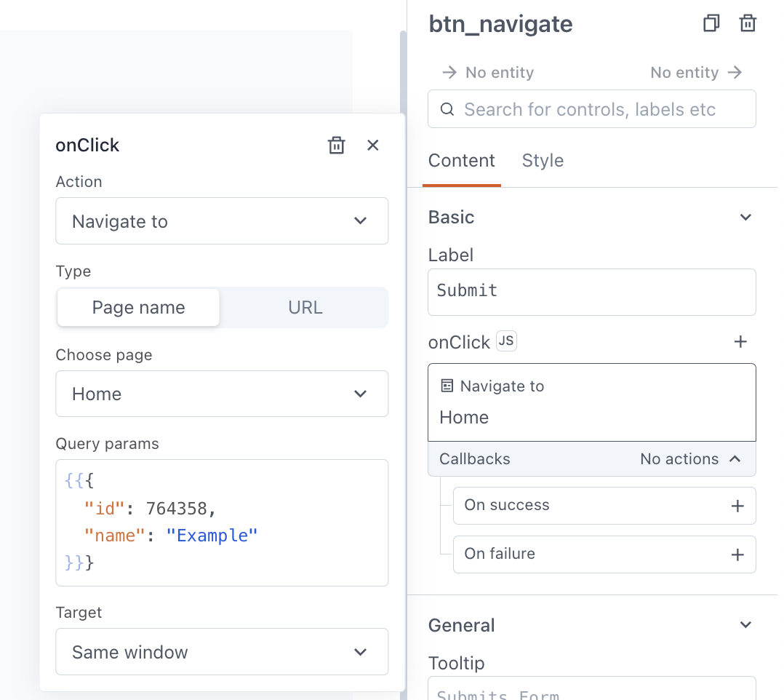Copy the btn_navigate widget

pos(711,24)
